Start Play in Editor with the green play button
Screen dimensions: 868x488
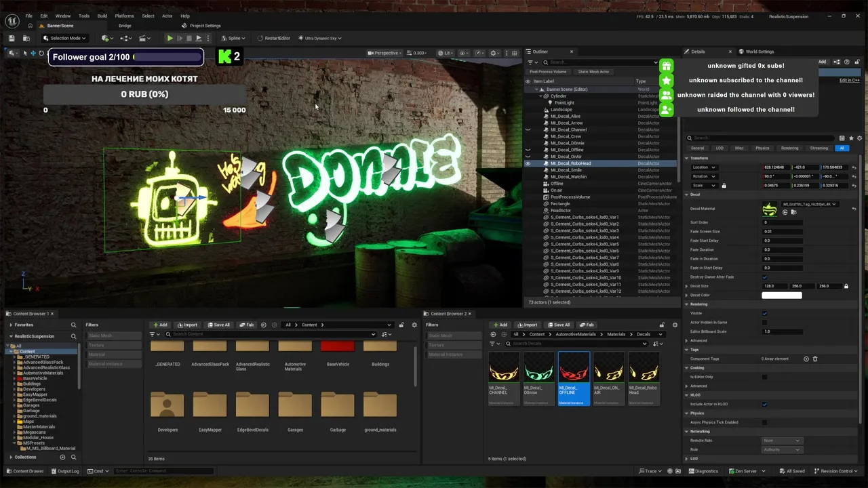[170, 39]
